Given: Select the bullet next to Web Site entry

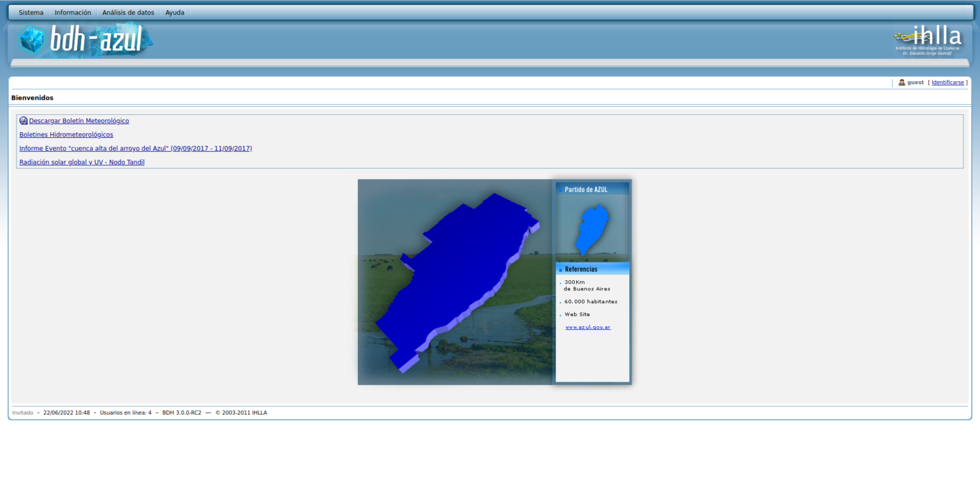Looking at the screenshot, I should coord(561,315).
